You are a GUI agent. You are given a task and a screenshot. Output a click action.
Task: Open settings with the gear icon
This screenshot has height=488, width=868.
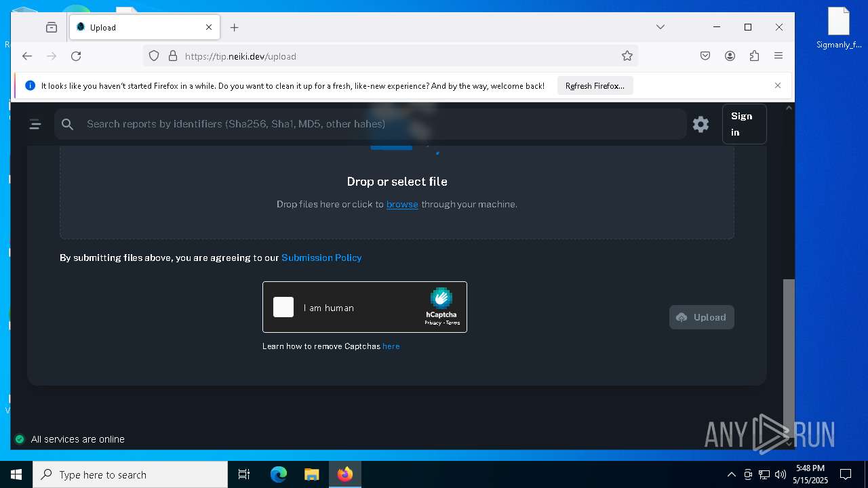(x=701, y=124)
